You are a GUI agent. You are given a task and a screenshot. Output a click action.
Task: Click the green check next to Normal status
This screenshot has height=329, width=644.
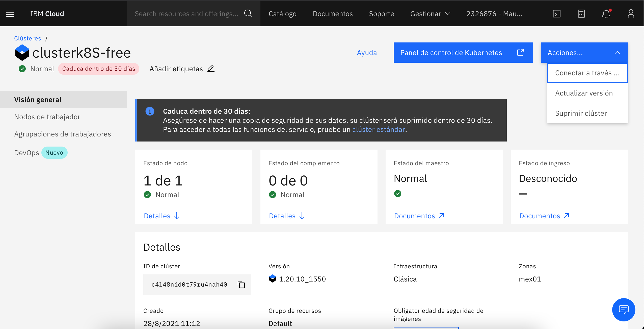tap(22, 69)
